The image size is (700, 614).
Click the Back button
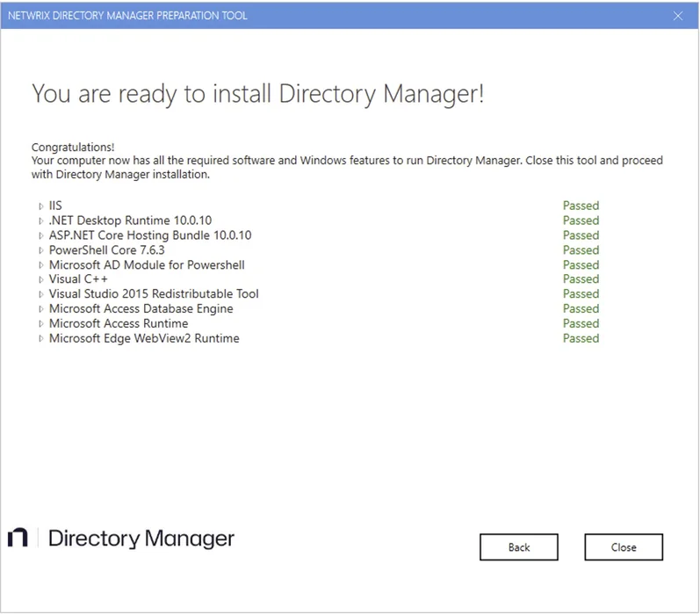click(519, 547)
